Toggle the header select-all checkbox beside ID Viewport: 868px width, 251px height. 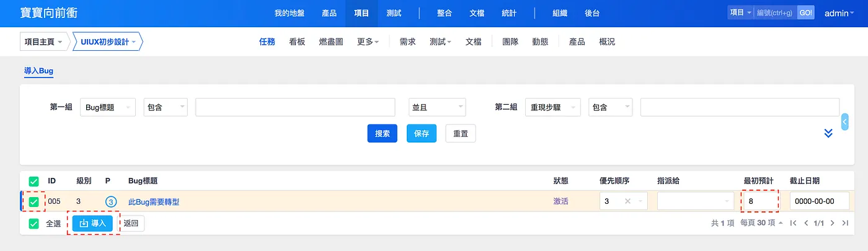click(33, 181)
